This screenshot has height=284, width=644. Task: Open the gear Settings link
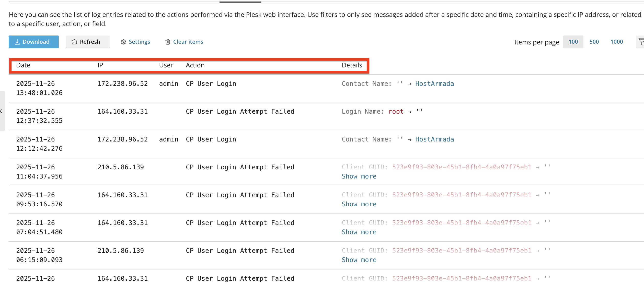[135, 42]
